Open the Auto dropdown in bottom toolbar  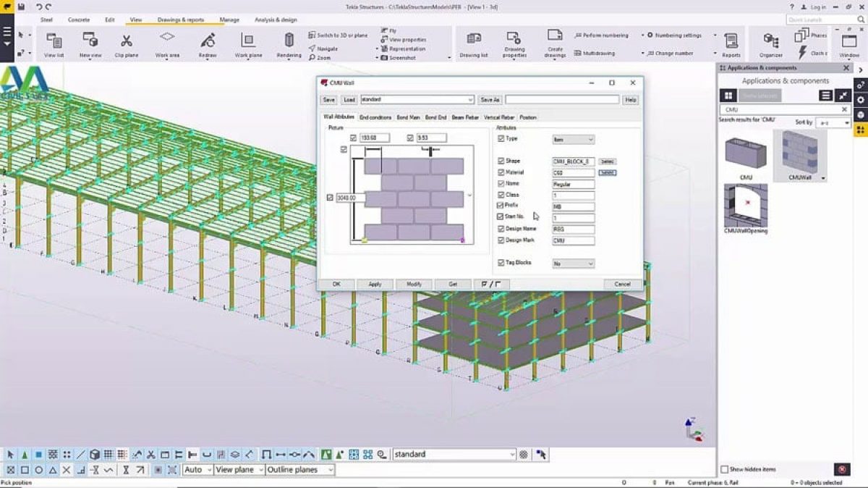click(x=197, y=470)
